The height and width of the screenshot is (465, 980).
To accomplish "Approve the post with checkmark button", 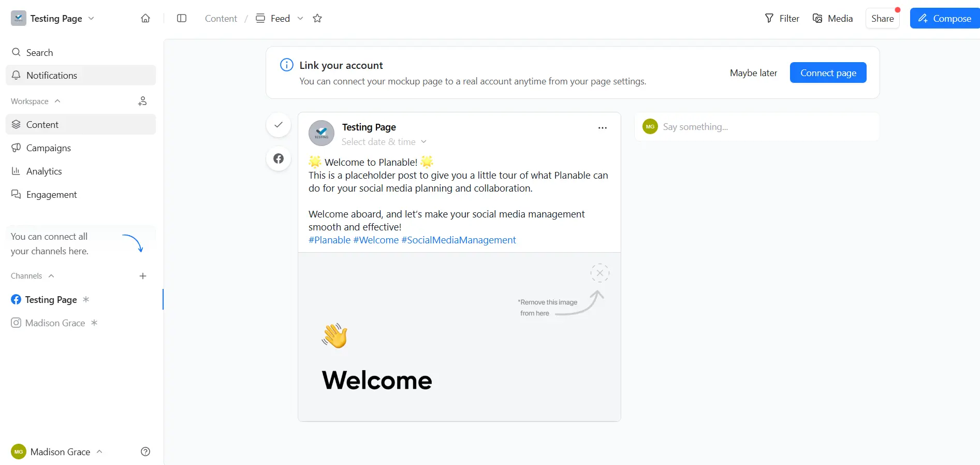I will click(279, 125).
